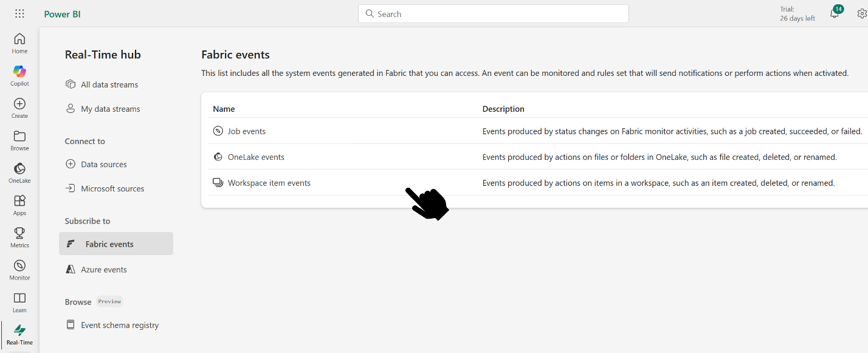Open Apps in the sidebar
The image size is (868, 353).
point(19,204)
